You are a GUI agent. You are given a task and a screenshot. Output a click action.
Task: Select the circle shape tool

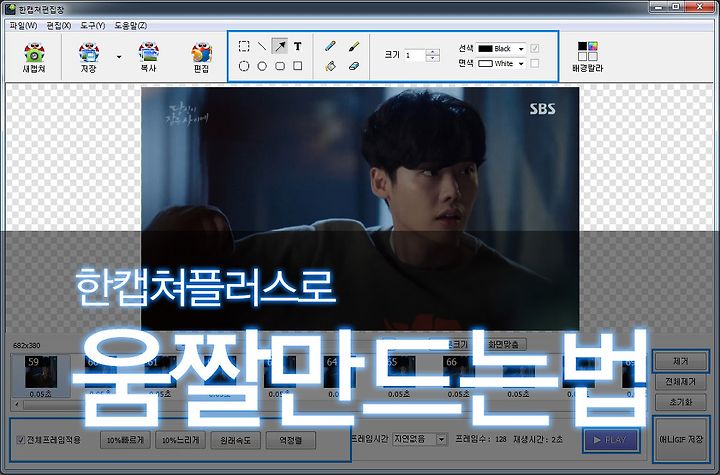(262, 66)
